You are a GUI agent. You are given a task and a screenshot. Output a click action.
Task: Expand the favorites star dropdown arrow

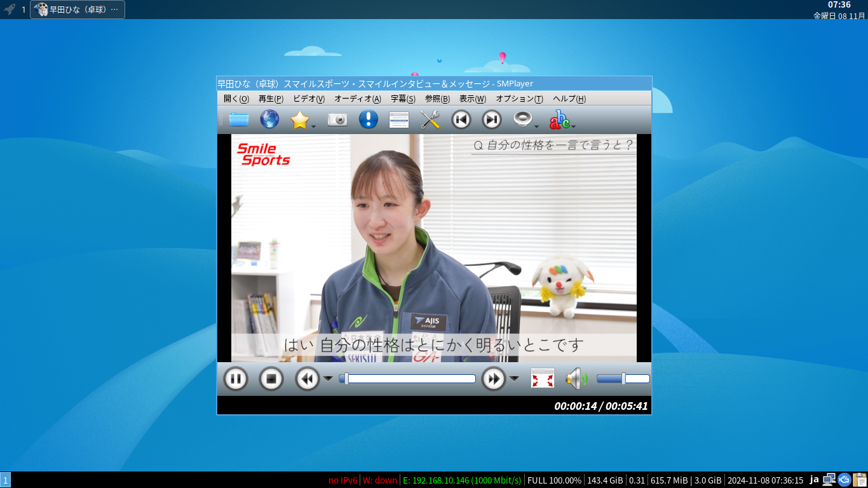314,126
